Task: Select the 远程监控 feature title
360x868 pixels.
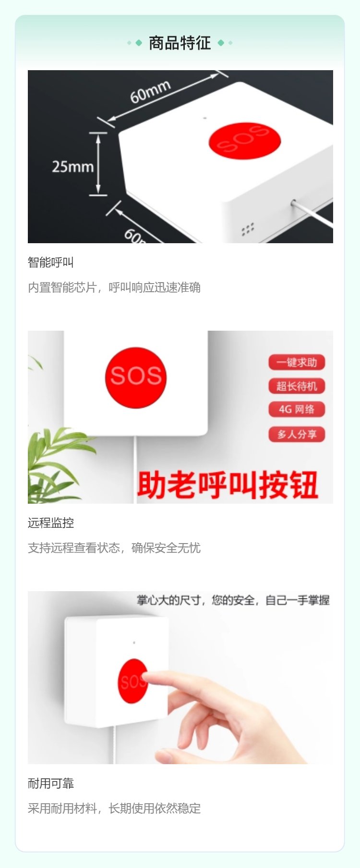Action: coord(51,523)
